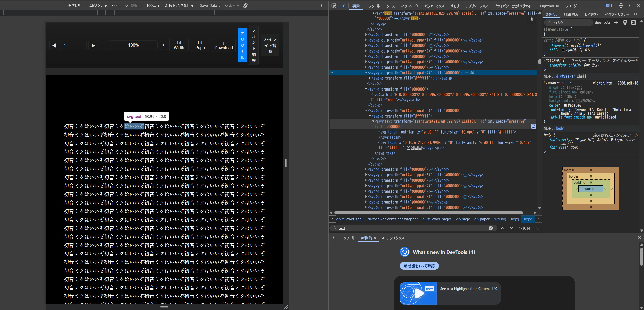Enable the オリジナル view mode
Screen dimensions: 644x310
pos(242,45)
